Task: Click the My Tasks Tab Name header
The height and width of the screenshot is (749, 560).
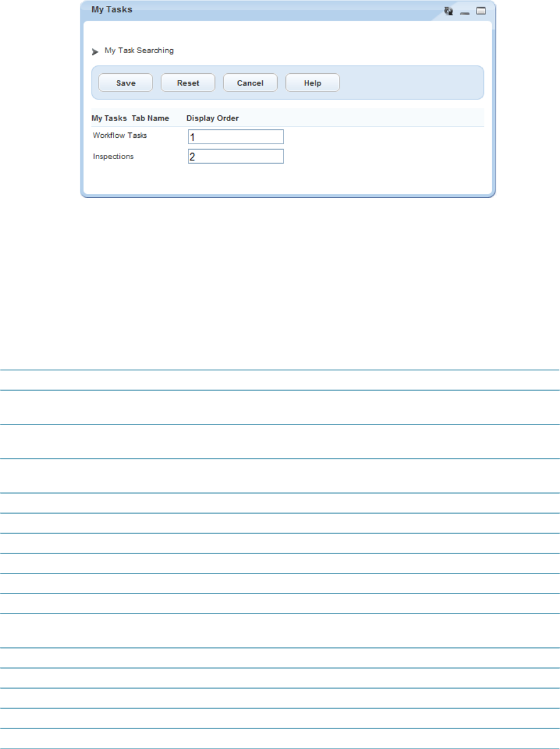Action: pyautogui.click(x=130, y=118)
